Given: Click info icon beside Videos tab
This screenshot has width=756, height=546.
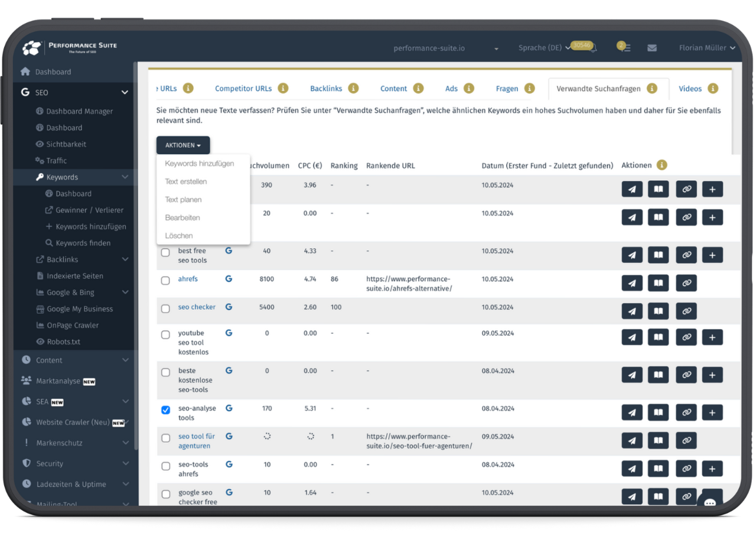Looking at the screenshot, I should pos(713,89).
